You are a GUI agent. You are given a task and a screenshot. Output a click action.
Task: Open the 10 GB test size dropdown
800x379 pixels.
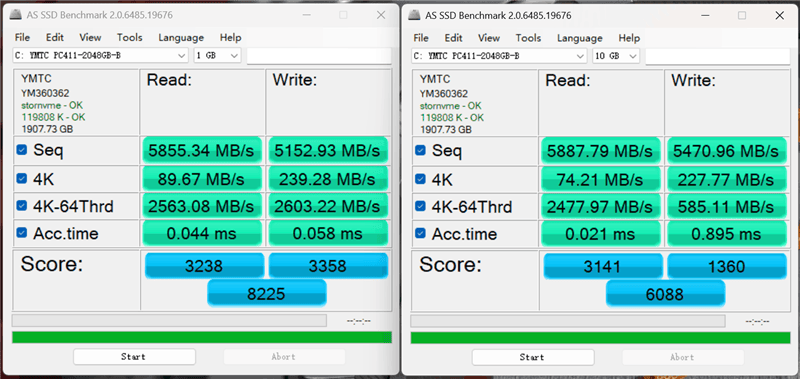616,56
